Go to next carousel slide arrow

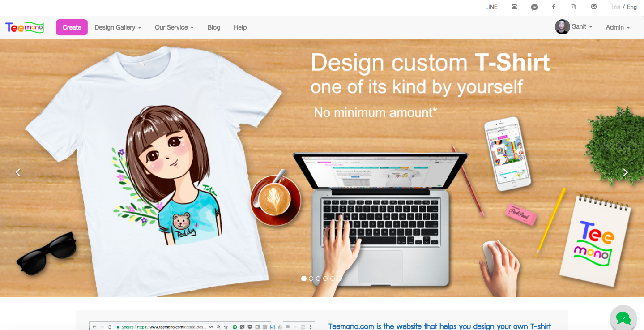click(625, 172)
